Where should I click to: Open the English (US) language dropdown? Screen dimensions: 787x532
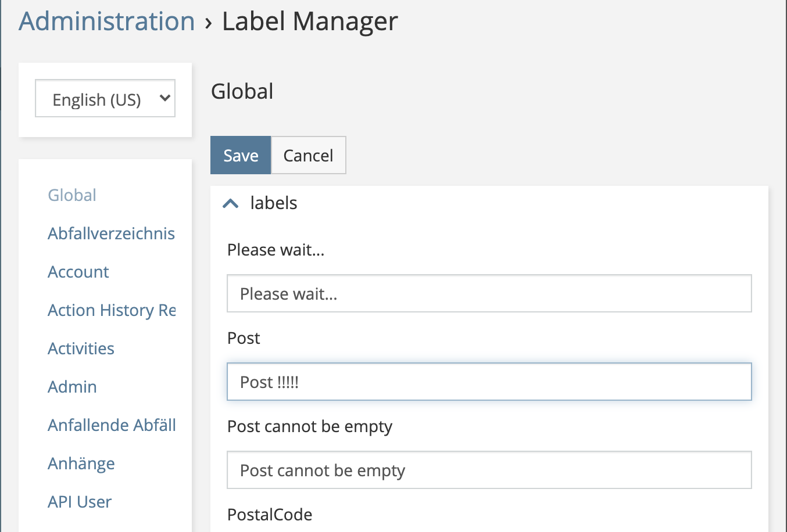point(105,99)
